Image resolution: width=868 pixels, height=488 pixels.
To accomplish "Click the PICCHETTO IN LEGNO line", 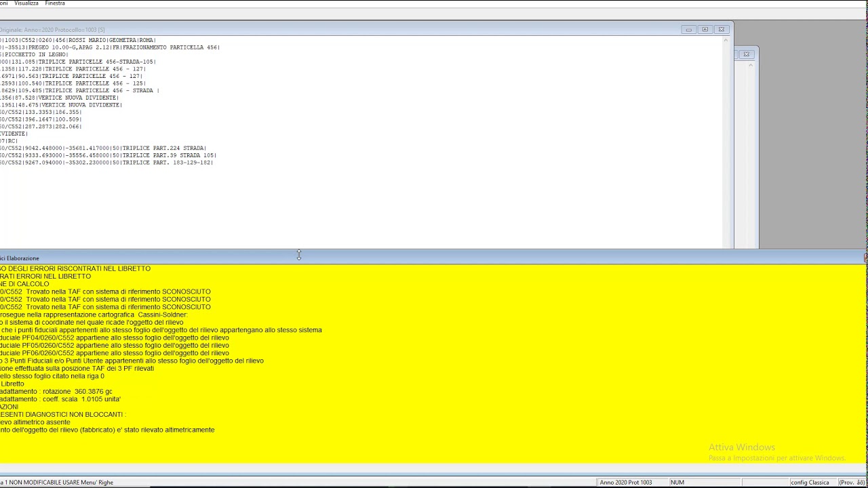I will click(34, 55).
